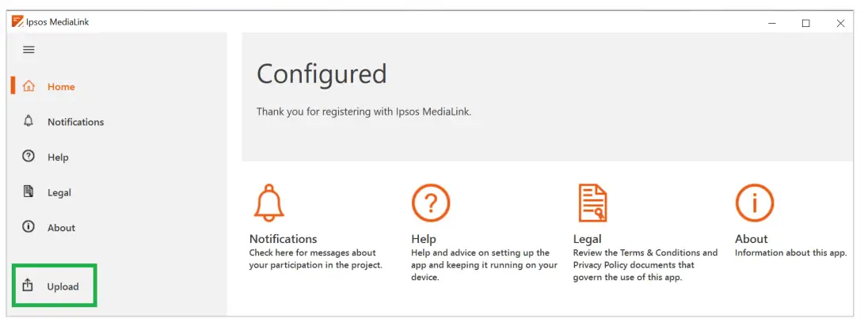Click the Notifications bell icon in sidebar

(29, 121)
